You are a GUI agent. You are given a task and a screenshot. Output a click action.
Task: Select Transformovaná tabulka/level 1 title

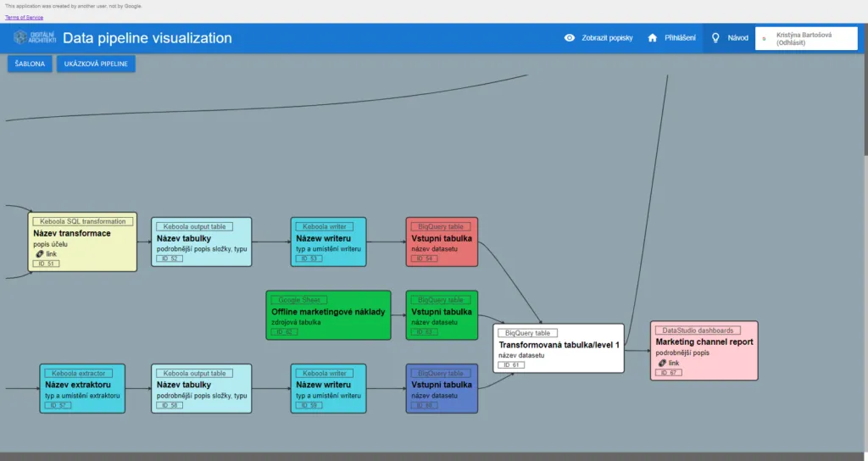pos(559,345)
